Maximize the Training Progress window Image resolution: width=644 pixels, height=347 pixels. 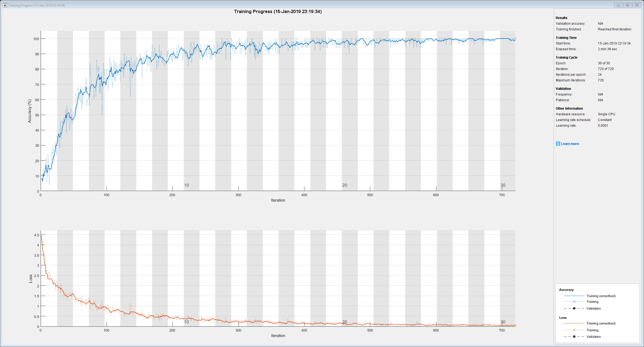(627, 5)
